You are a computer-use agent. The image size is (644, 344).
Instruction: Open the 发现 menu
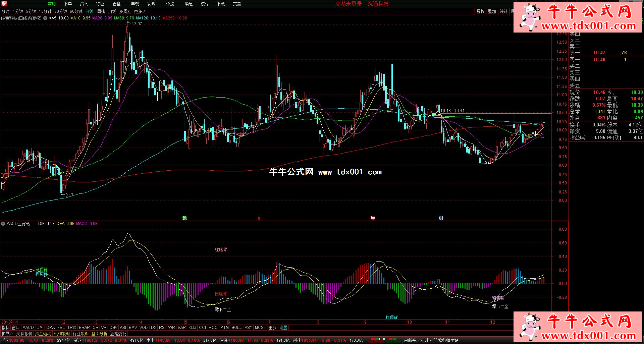tap(151, 4)
